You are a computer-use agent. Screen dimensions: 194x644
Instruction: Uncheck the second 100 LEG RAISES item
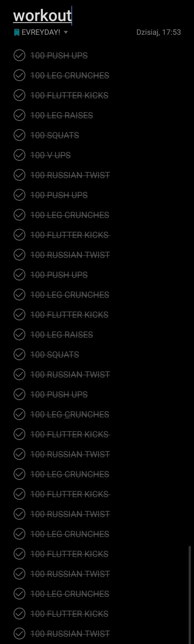pos(19,335)
